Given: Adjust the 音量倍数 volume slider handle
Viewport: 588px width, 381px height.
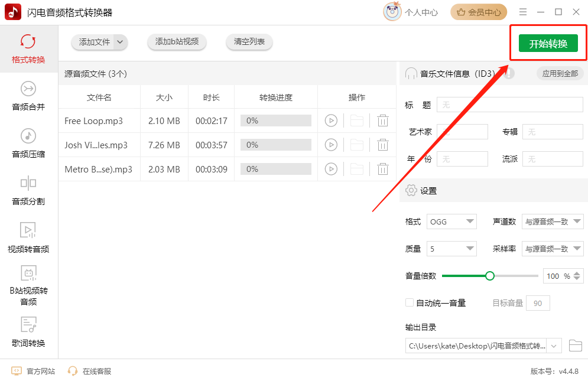Looking at the screenshot, I should click(490, 276).
